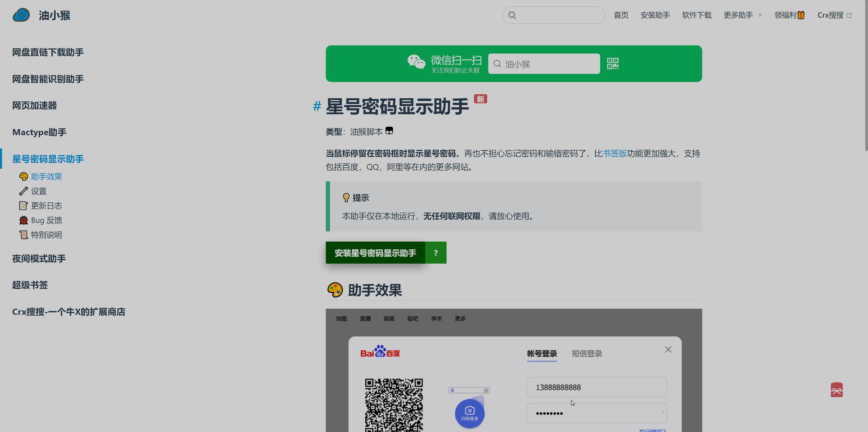Click the palette icon beside sidebar 助手效果
The width and height of the screenshot is (868, 432).
[23, 177]
